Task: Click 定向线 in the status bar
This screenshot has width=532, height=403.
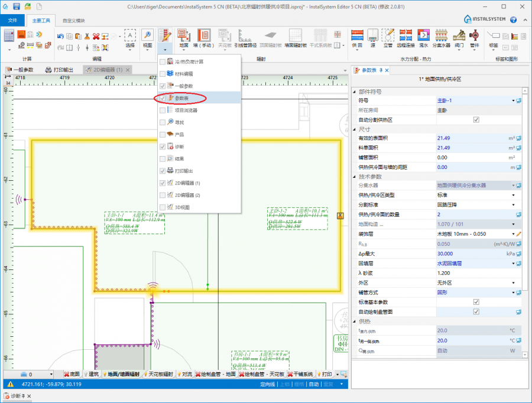Action: (268, 384)
